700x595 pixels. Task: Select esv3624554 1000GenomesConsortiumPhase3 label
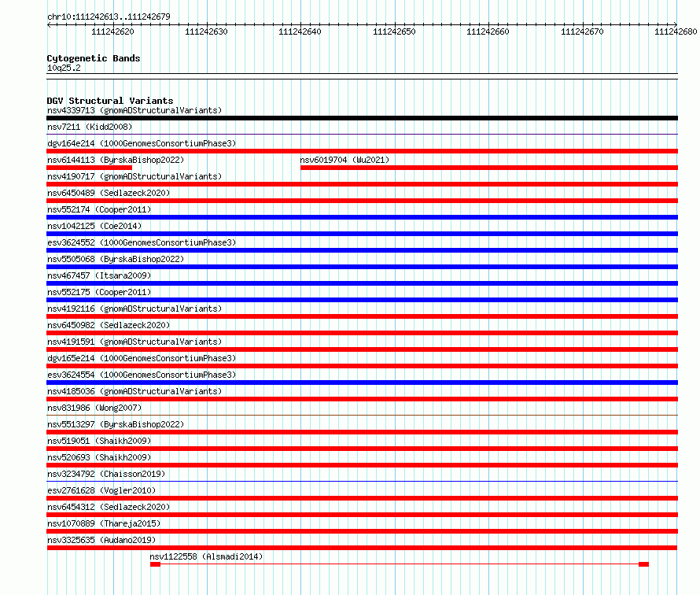click(x=142, y=375)
